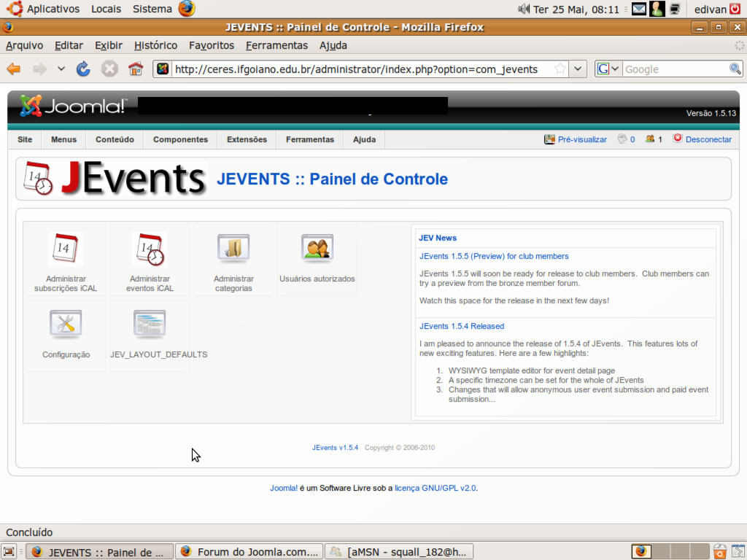Reload the current page
Screen dimensions: 747x560
tap(83, 69)
